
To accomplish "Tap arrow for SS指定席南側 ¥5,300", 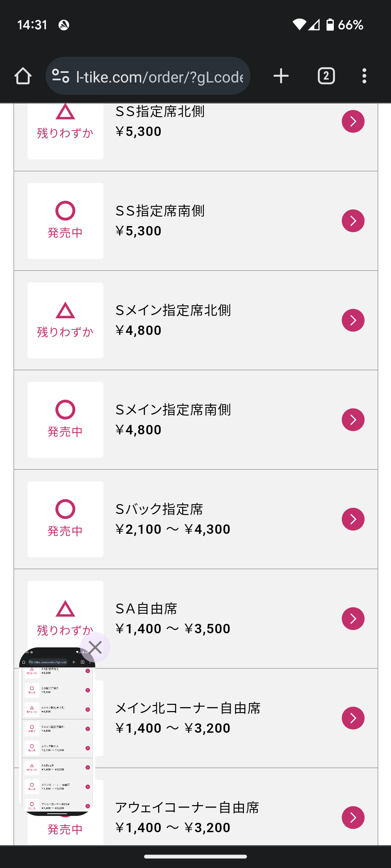I will point(353,221).
